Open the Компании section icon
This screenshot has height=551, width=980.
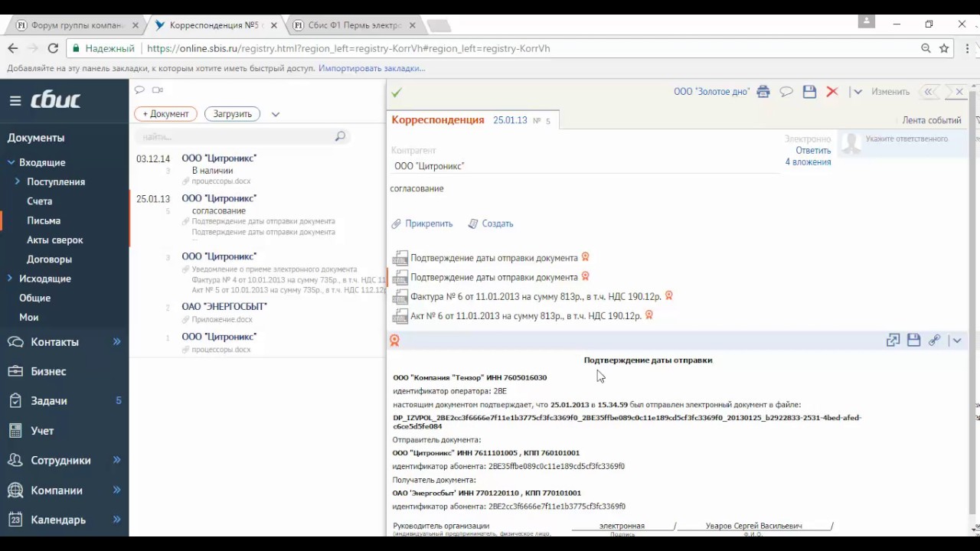pos(15,490)
